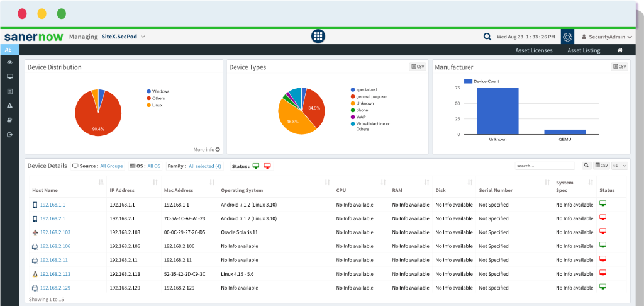The image size is (644, 306).
Task: Click the Linux penguin icon for 192.168.2.113
Action: pos(35,274)
